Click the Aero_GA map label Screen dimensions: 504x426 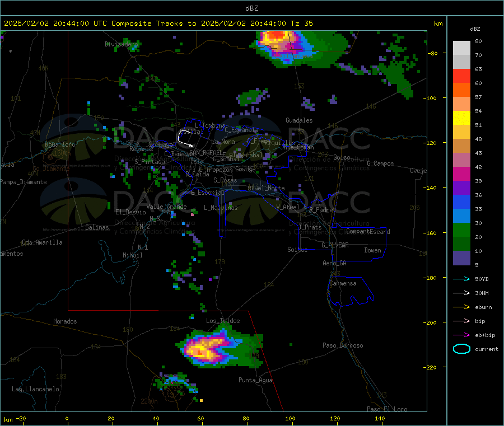334,263
